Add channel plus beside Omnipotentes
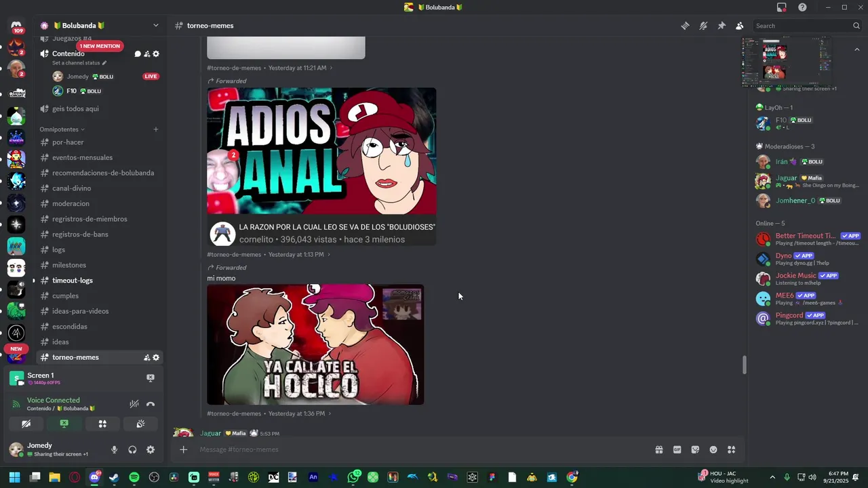The width and height of the screenshot is (868, 488). click(156, 129)
